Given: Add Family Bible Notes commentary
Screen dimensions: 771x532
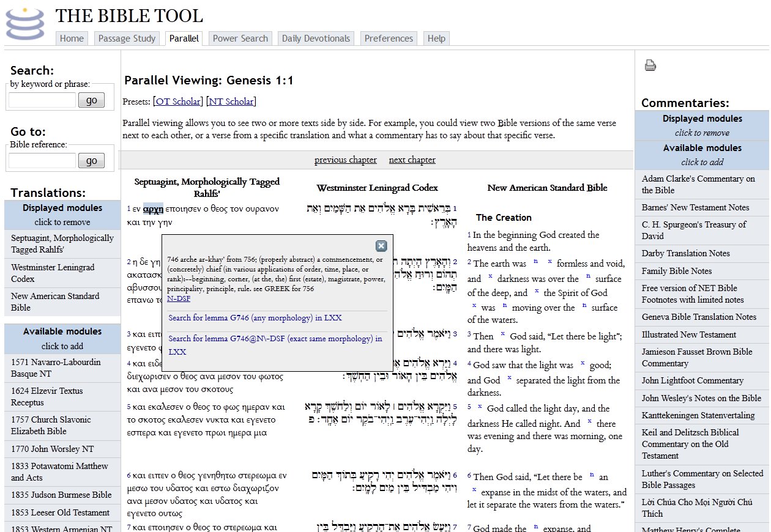Looking at the screenshot, I should tap(702, 271).
